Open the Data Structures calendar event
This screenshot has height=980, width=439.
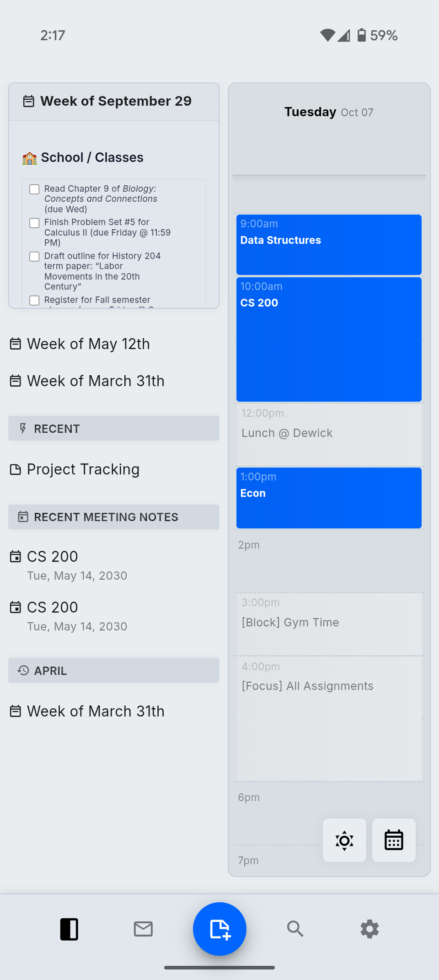tap(328, 244)
